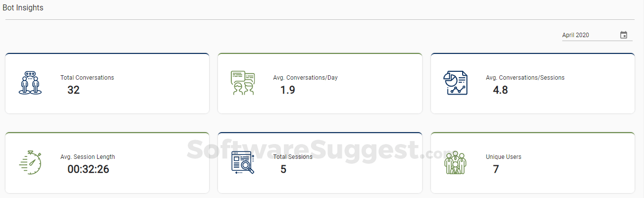The width and height of the screenshot is (644, 198).
Task: Select the Avg. Conversations/Day label
Action: coord(305,78)
